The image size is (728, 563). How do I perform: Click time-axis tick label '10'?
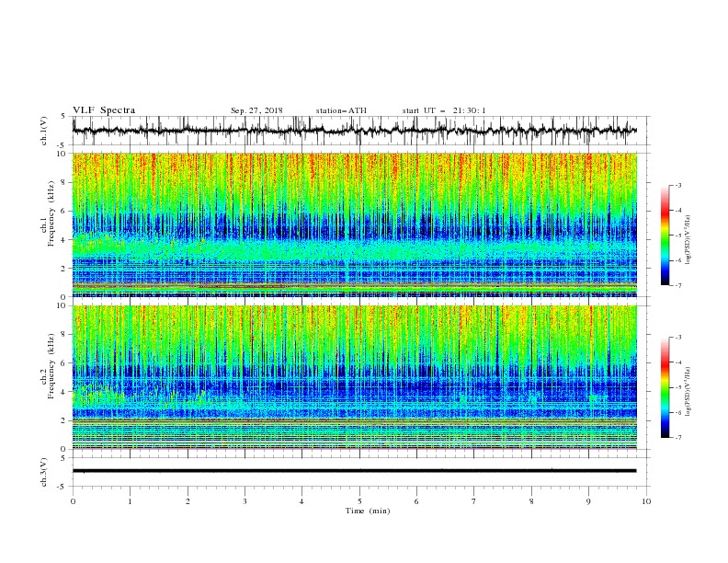(646, 501)
